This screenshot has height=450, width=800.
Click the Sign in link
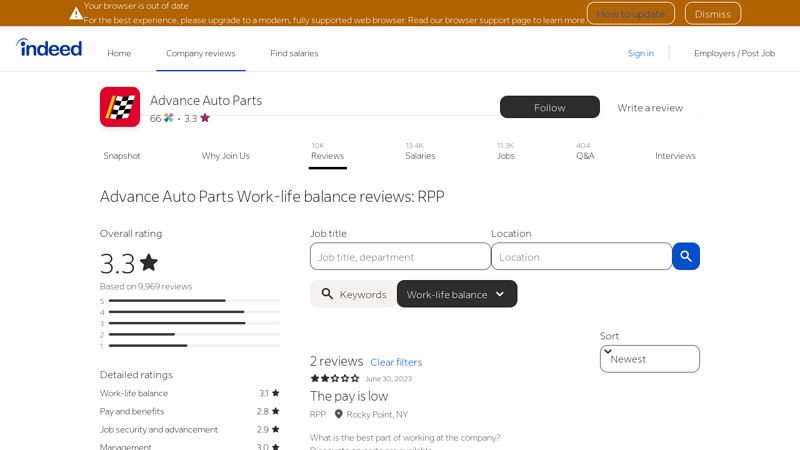click(640, 53)
